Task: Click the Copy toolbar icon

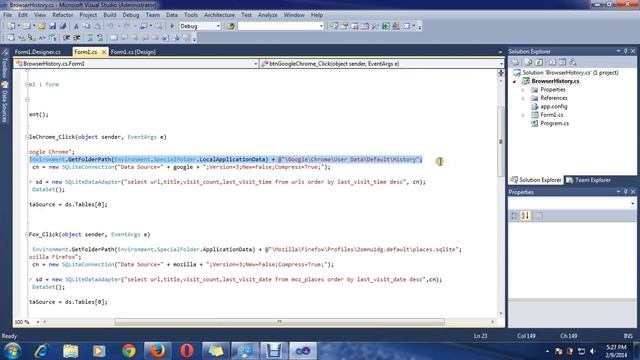Action: [x=87, y=26]
